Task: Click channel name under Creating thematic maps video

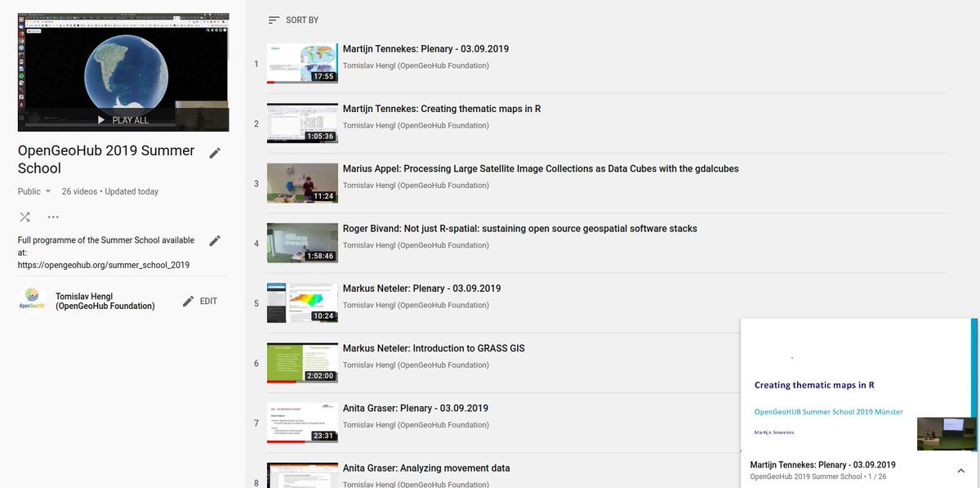Action: (x=416, y=125)
